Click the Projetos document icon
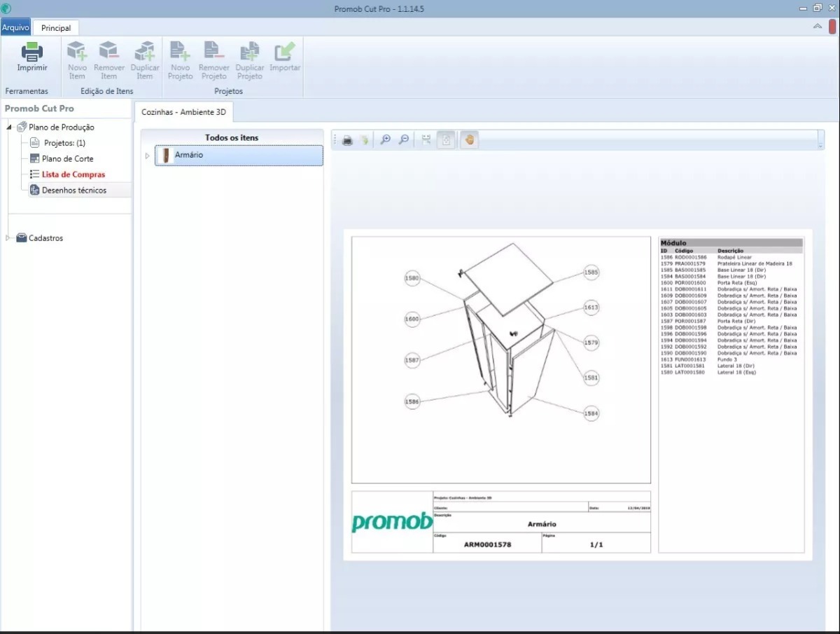Screen dimensions: 840x634 click(35, 142)
